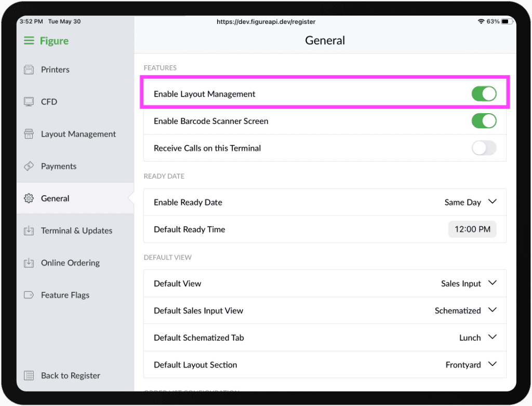The width and height of the screenshot is (532, 406).
Task: Click the Terminal & Updates download icon
Action: [29, 231]
